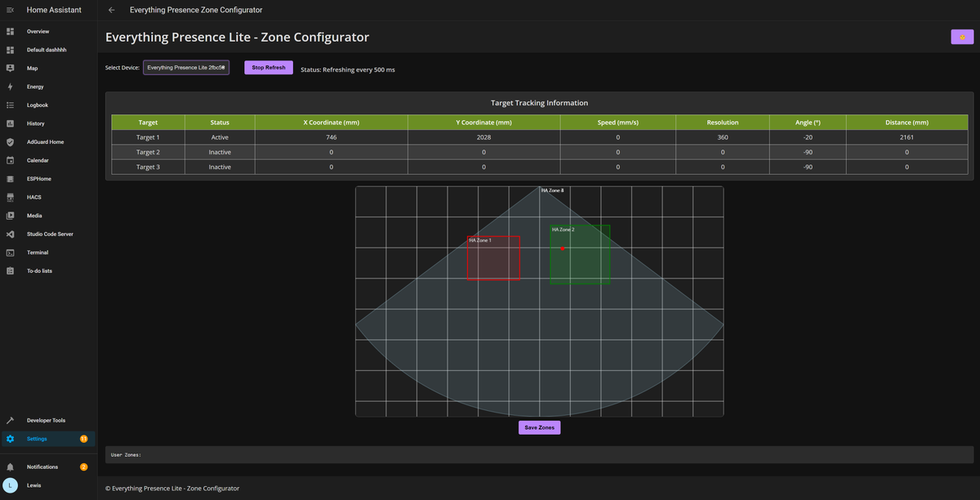Click the HA Zone 8 label
Image resolution: width=980 pixels, height=500 pixels.
pos(552,190)
